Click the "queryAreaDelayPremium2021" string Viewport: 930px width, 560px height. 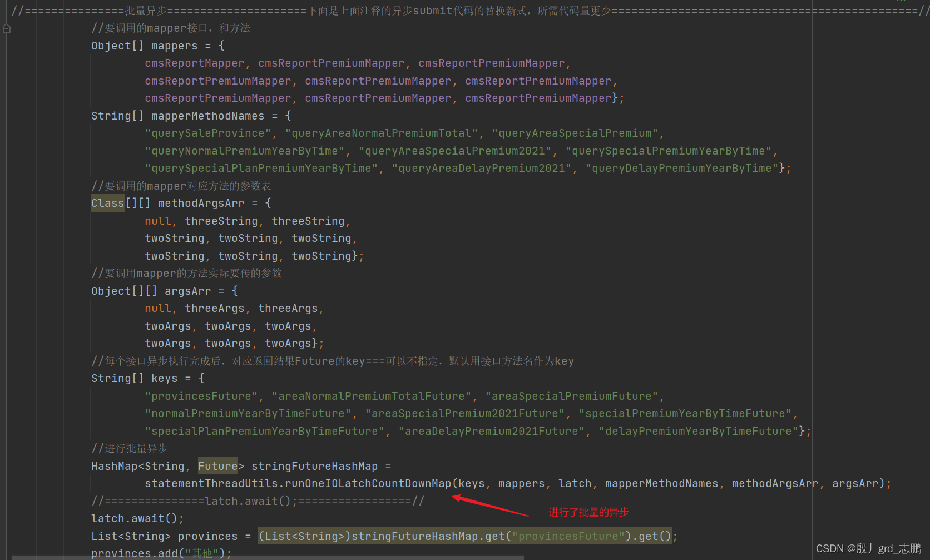[x=482, y=168]
